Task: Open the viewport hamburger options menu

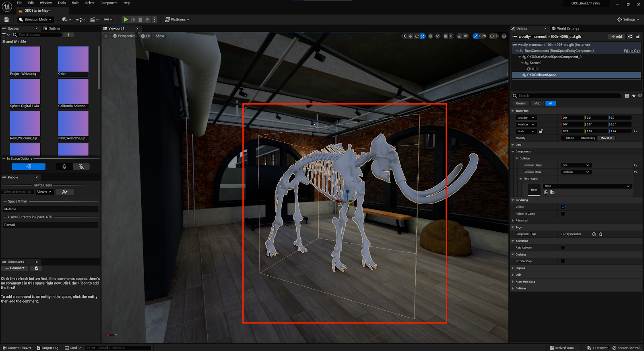Action: click(x=106, y=36)
